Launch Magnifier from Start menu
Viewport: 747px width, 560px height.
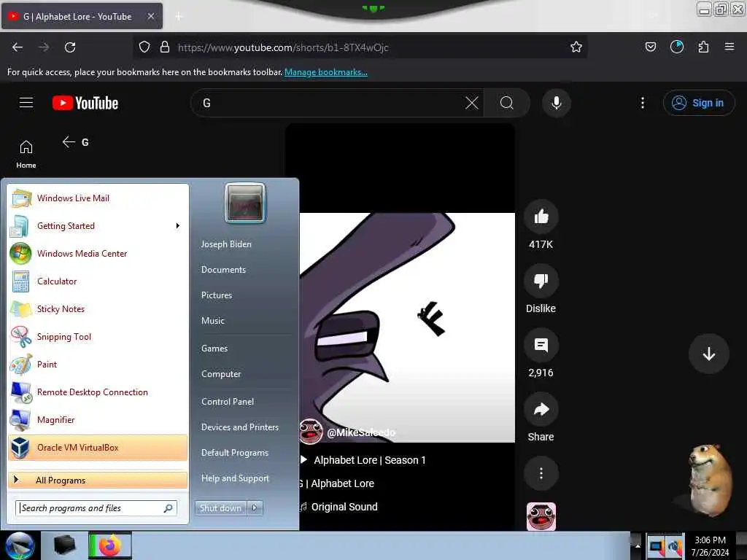98,419
